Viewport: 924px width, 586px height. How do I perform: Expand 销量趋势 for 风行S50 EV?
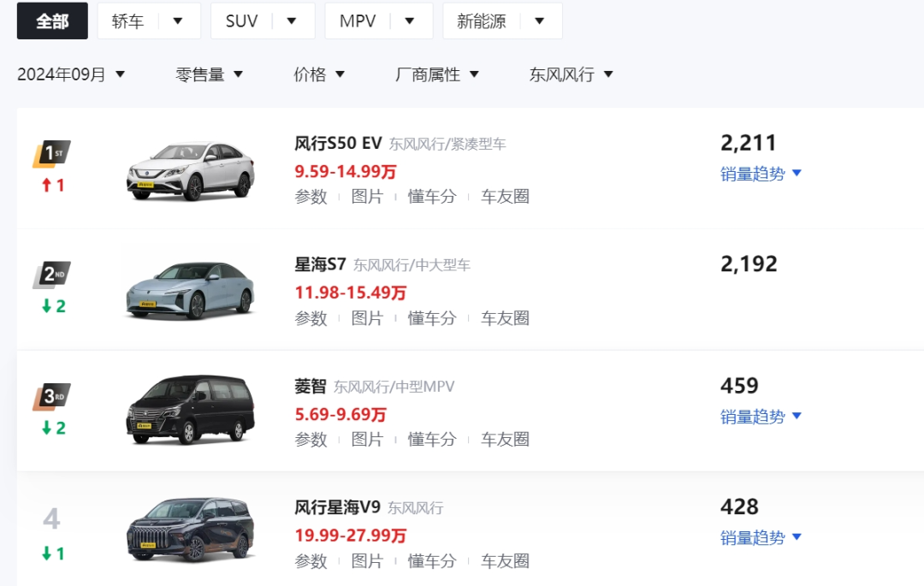click(761, 174)
